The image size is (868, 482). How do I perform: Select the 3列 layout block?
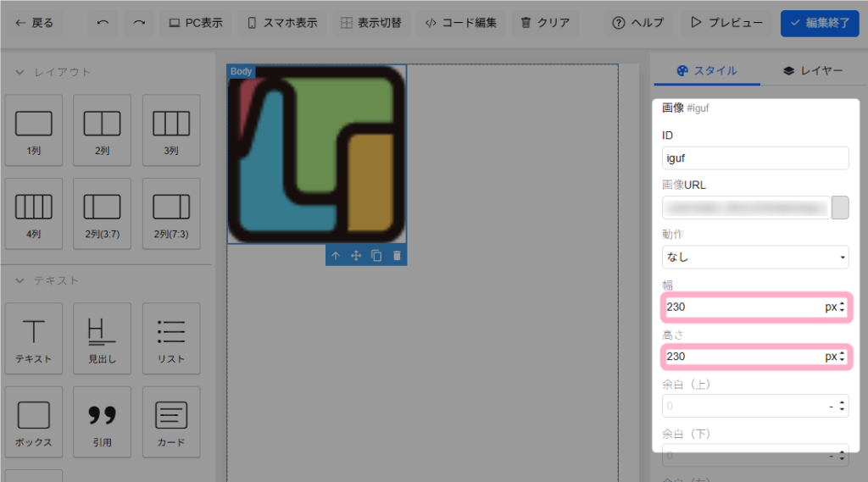(x=171, y=130)
